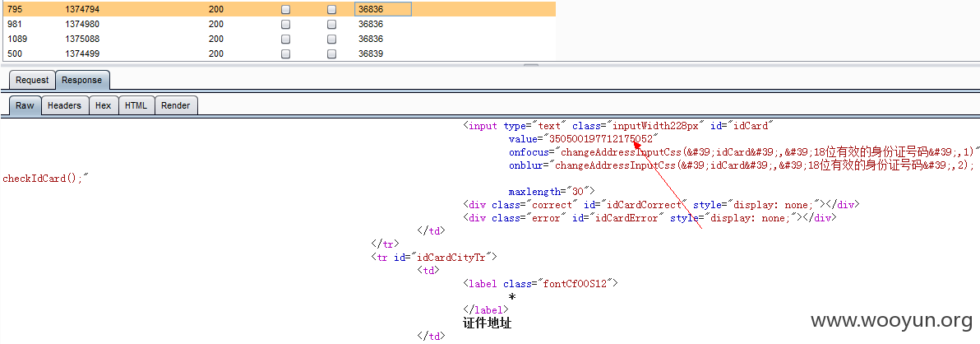The width and height of the screenshot is (980, 344).
Task: Click the label class="fontCf00S12" line
Action: (x=540, y=283)
